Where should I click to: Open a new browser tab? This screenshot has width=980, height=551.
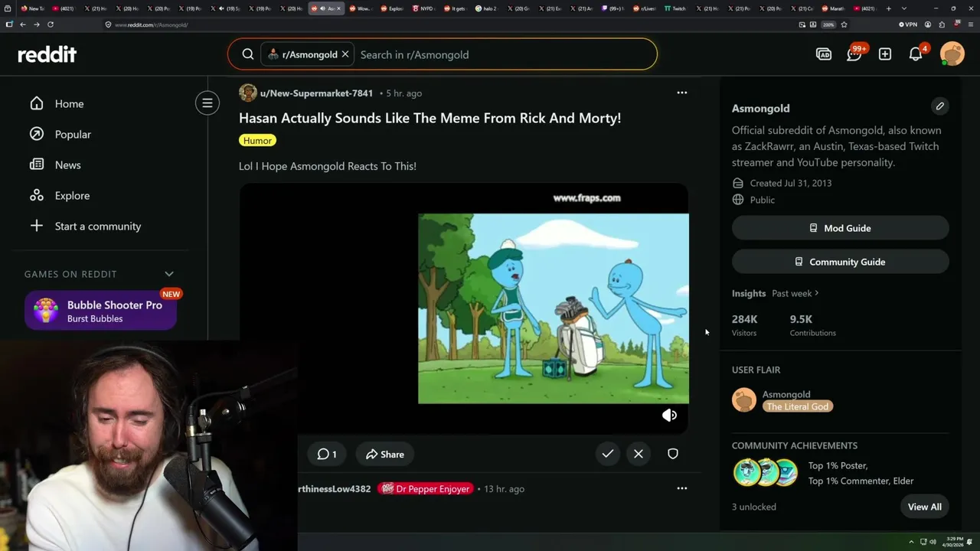pyautogui.click(x=888, y=8)
